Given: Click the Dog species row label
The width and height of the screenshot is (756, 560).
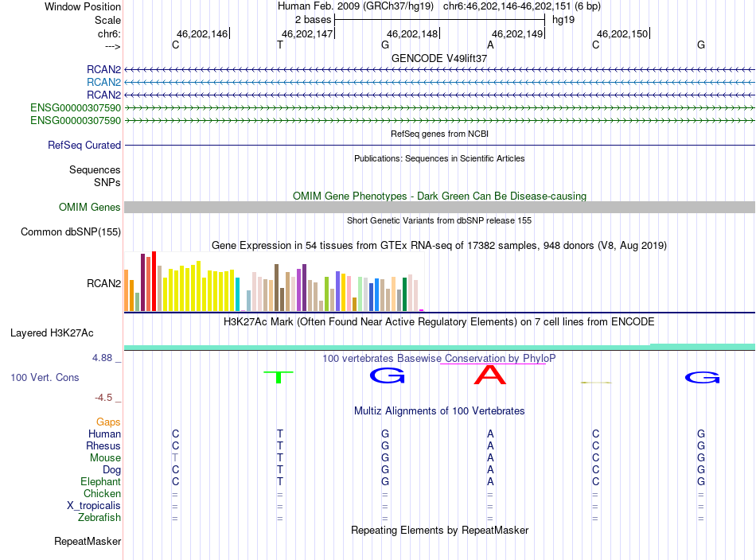Looking at the screenshot, I should coord(111,470).
